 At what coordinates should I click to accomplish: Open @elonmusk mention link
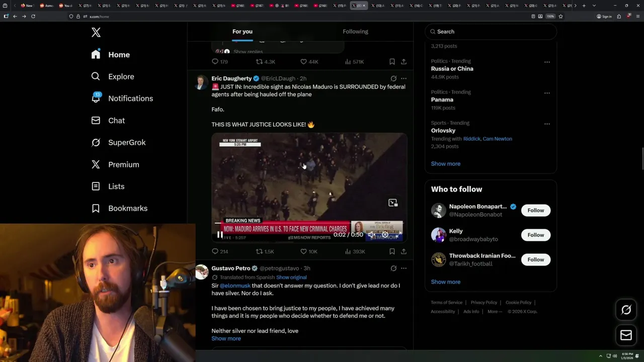tap(235, 286)
